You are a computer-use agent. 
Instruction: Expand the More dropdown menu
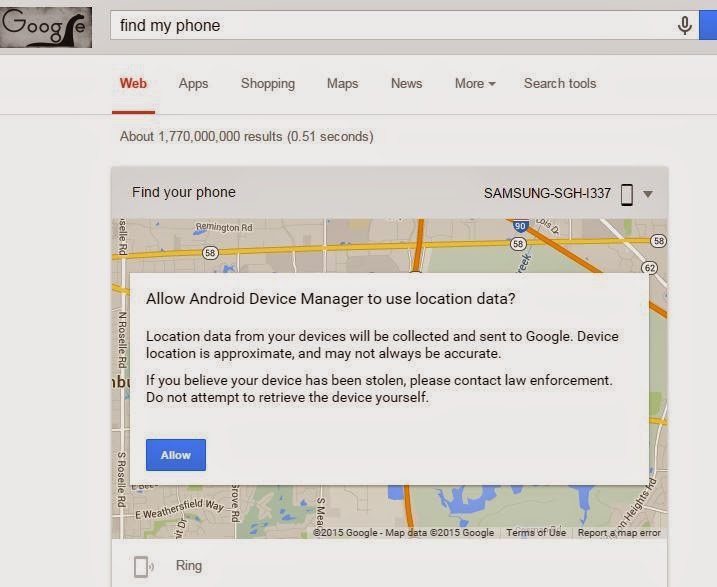[x=475, y=84]
